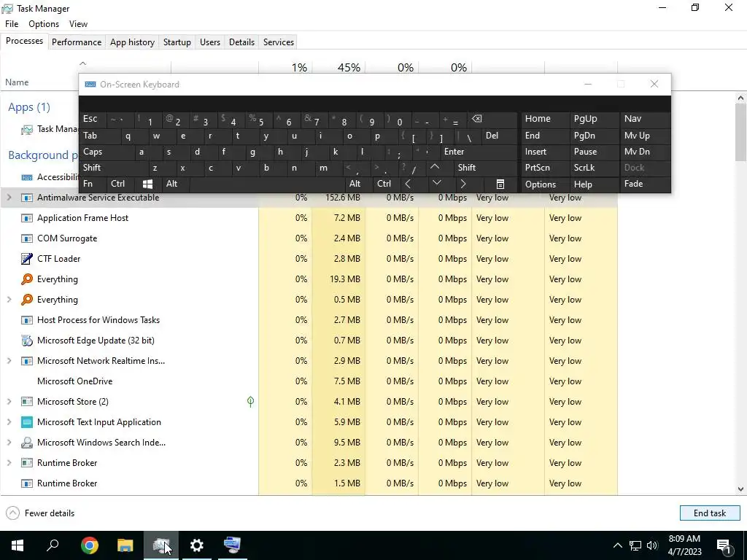Image resolution: width=747 pixels, height=560 pixels.
Task: Toggle ScrLk key on On-Screen Keyboard
Action: [594, 168]
